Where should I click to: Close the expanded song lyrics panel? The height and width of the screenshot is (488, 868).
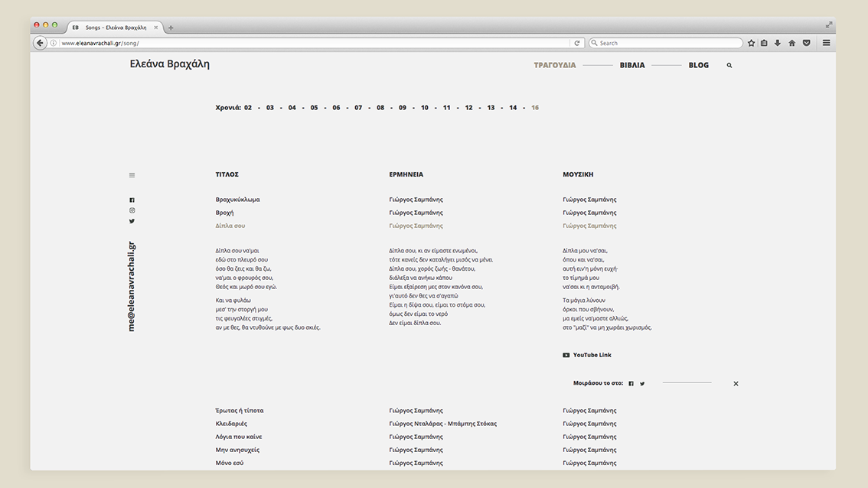736,384
